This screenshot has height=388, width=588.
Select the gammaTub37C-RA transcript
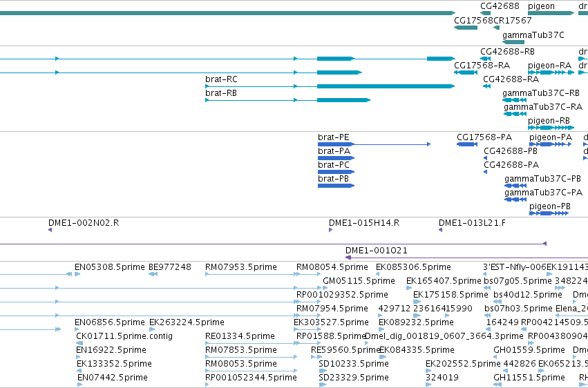[515, 114]
